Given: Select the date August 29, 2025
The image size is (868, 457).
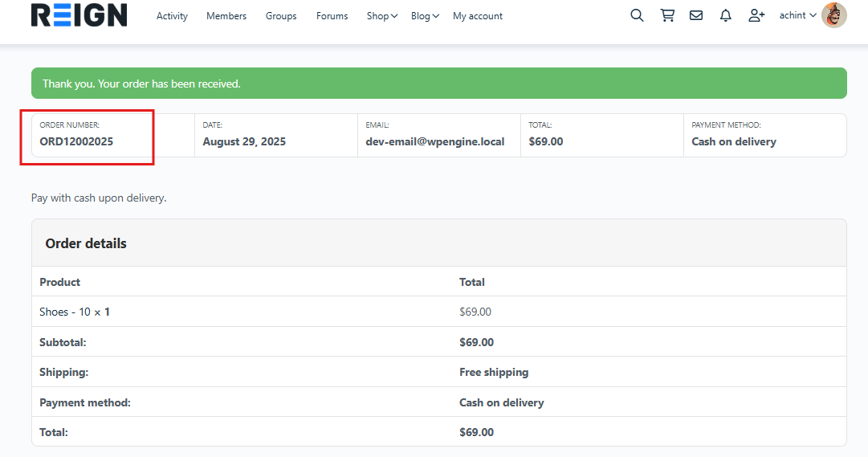Looking at the screenshot, I should (x=244, y=142).
